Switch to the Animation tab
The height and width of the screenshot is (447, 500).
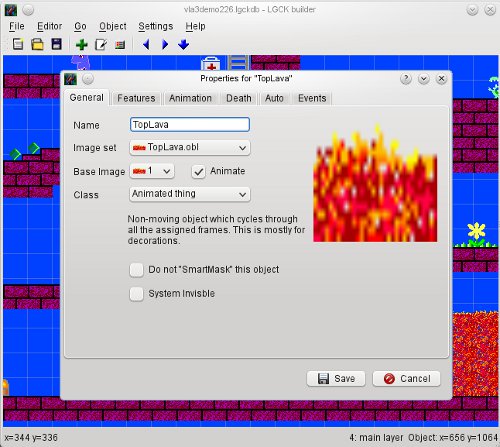point(190,98)
